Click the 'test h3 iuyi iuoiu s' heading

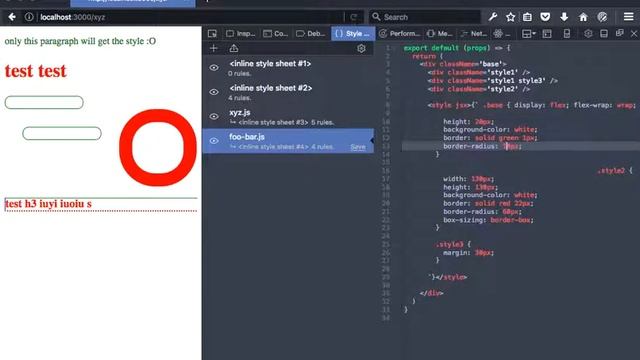click(x=48, y=204)
